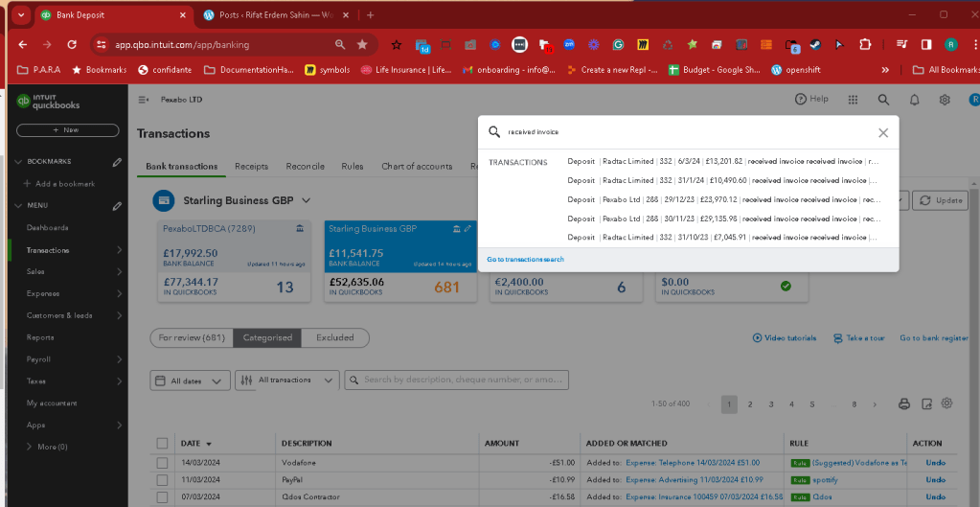
Task: Go to page 2 of transactions
Action: [750, 404]
